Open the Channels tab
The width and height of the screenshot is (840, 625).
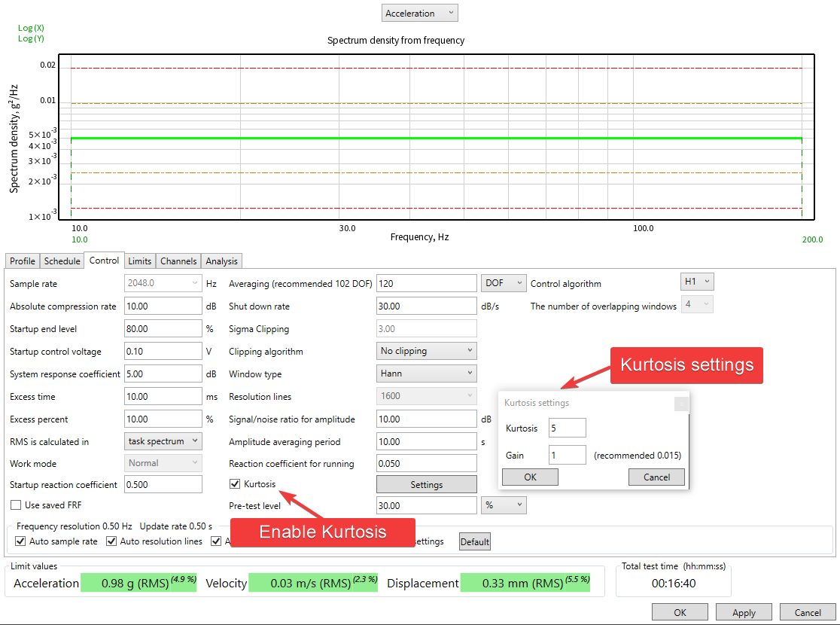178,261
